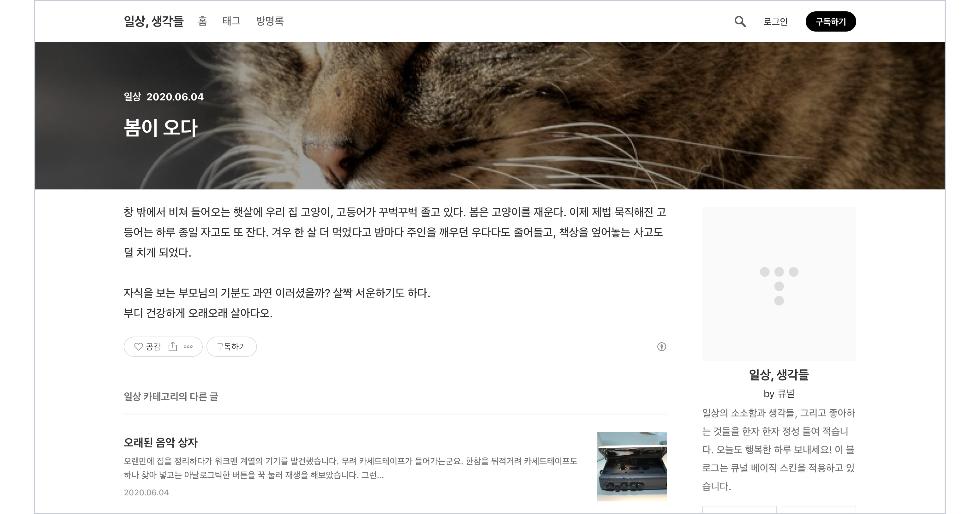Viewport: 980px width, 514px height.
Task: Click the 일상 category label above post title
Action: click(x=132, y=97)
